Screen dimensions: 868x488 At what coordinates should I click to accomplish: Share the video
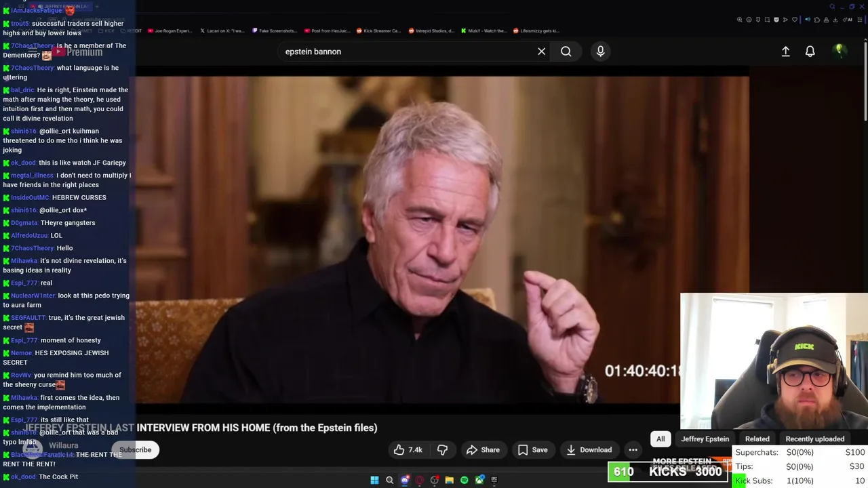483,449
